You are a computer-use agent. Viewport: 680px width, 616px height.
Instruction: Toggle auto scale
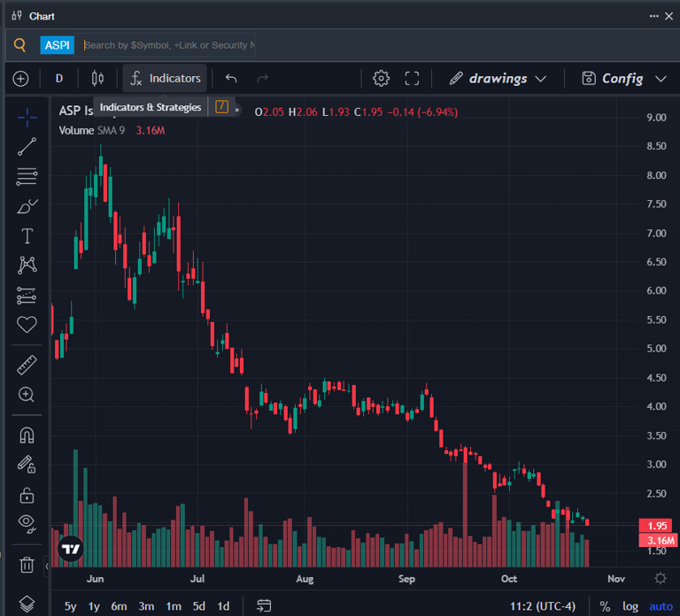661,606
